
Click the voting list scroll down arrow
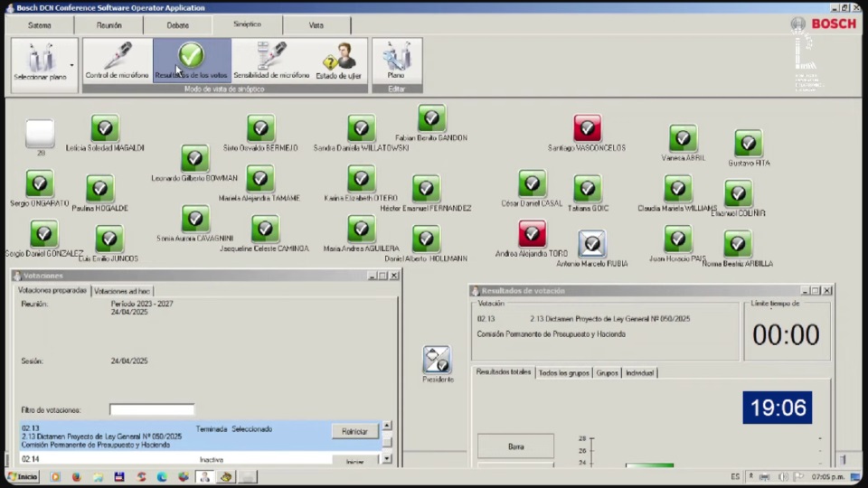tap(387, 459)
